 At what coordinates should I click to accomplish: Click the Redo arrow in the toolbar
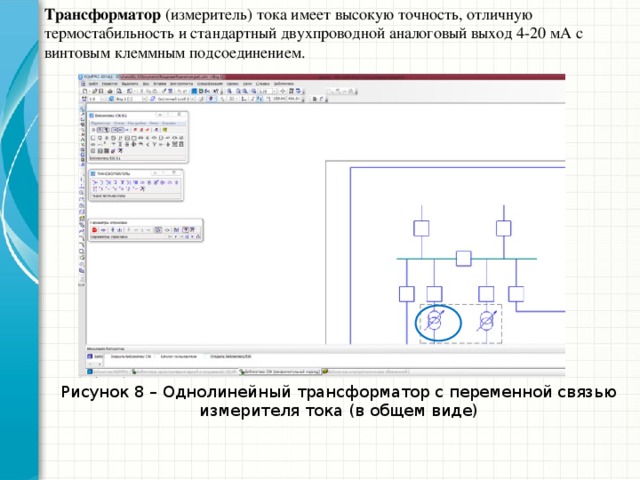(185, 91)
